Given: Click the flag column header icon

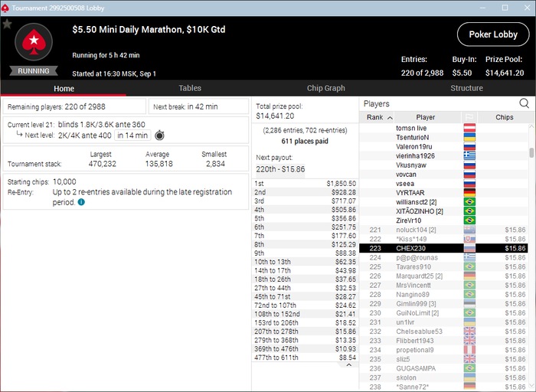Looking at the screenshot, I should [x=469, y=117].
